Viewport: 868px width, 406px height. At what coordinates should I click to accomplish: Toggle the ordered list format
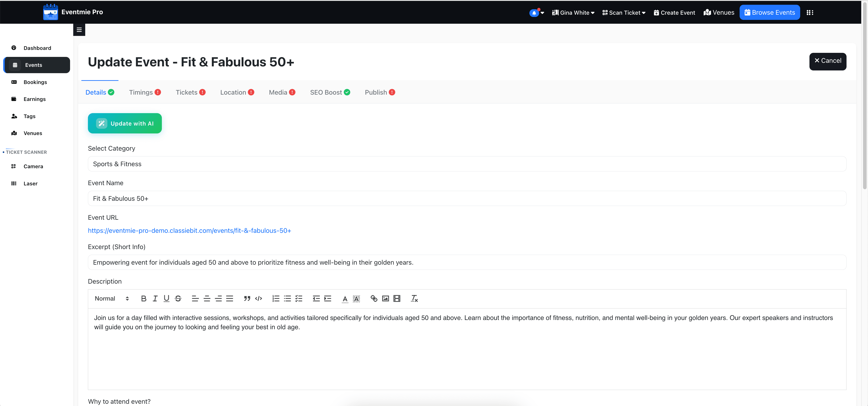[x=276, y=299]
